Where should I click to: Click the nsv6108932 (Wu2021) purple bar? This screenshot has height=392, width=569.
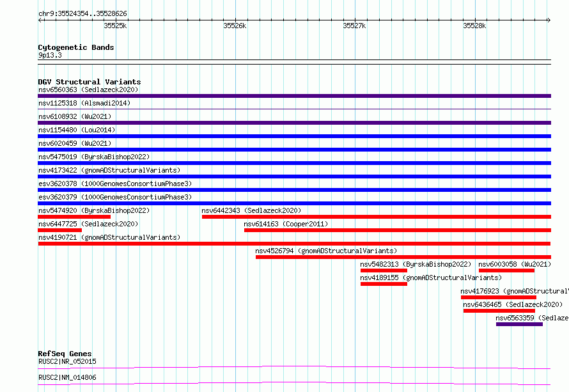point(294,123)
